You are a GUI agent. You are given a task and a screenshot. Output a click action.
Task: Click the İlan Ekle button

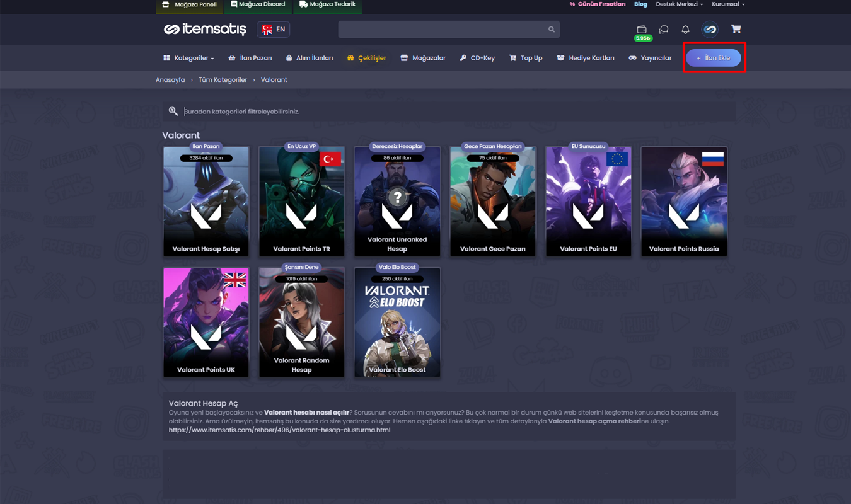[x=714, y=58]
